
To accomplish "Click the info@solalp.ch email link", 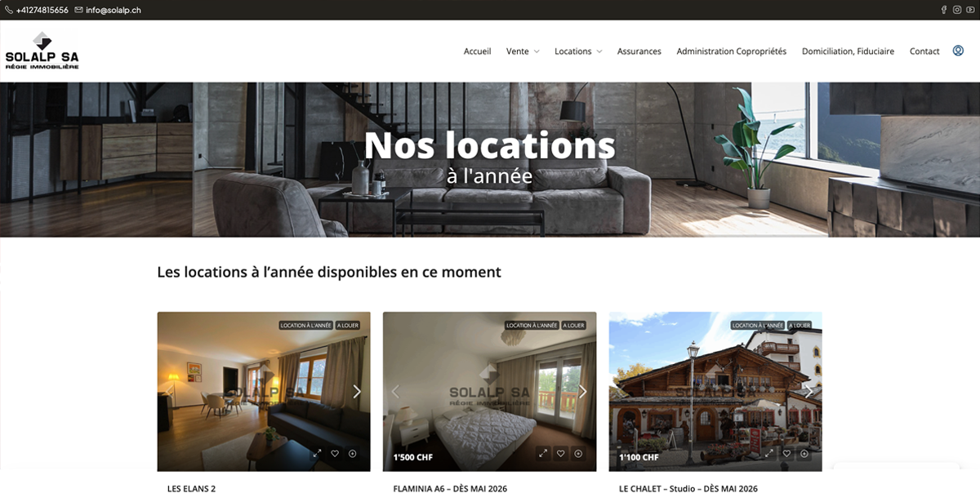I will [x=108, y=10].
